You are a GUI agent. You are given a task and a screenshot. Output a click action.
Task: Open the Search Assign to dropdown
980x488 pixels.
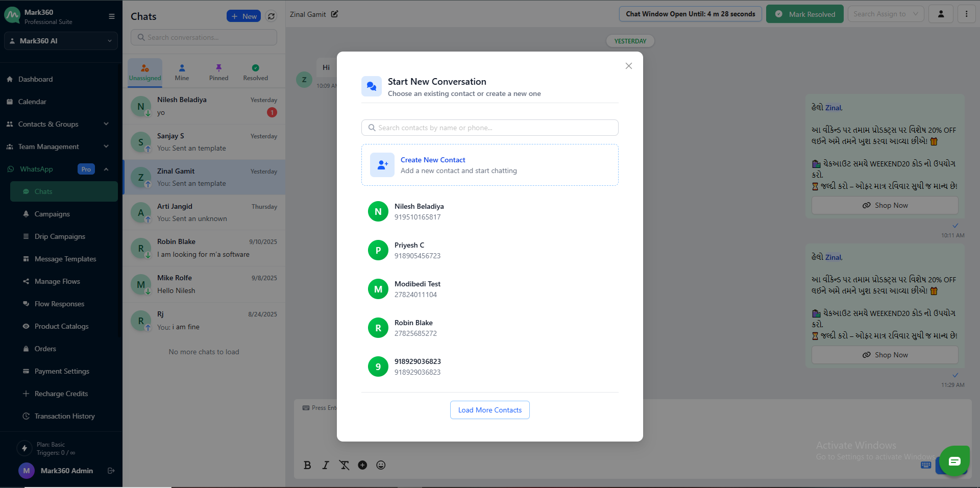coord(886,14)
